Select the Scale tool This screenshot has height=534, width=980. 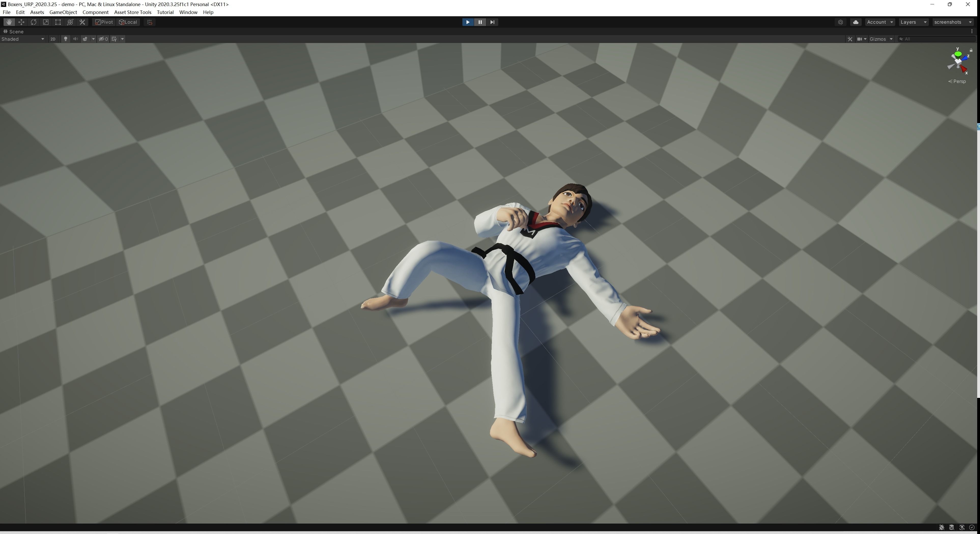(x=46, y=22)
